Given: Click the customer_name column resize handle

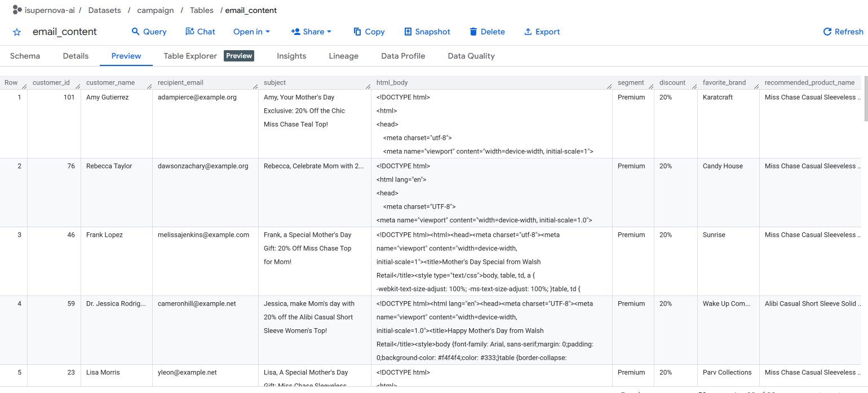Looking at the screenshot, I should tap(149, 86).
